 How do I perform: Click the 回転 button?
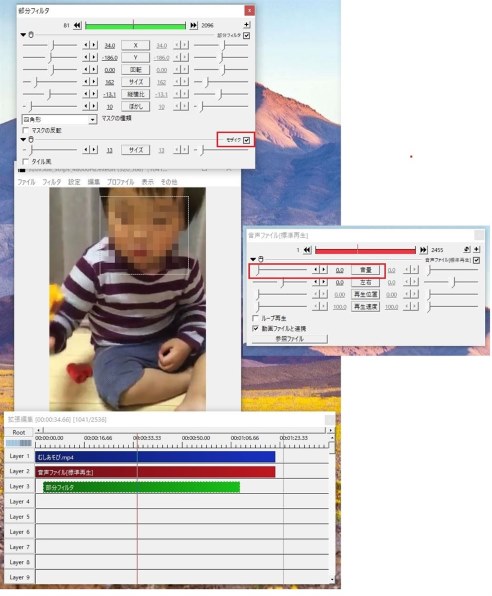[x=135, y=70]
